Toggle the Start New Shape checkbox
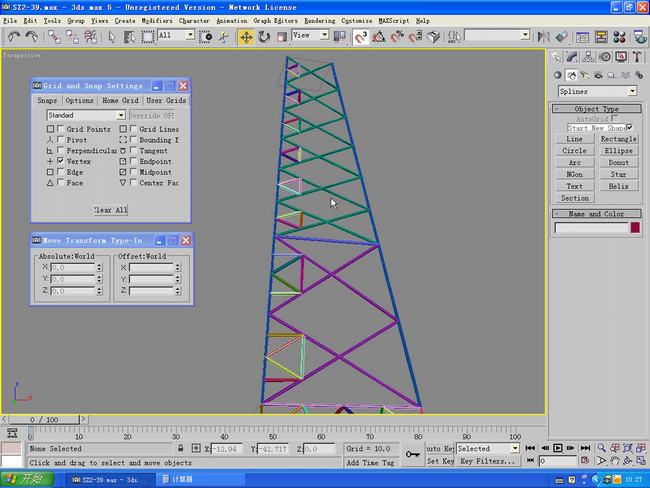 click(630, 127)
